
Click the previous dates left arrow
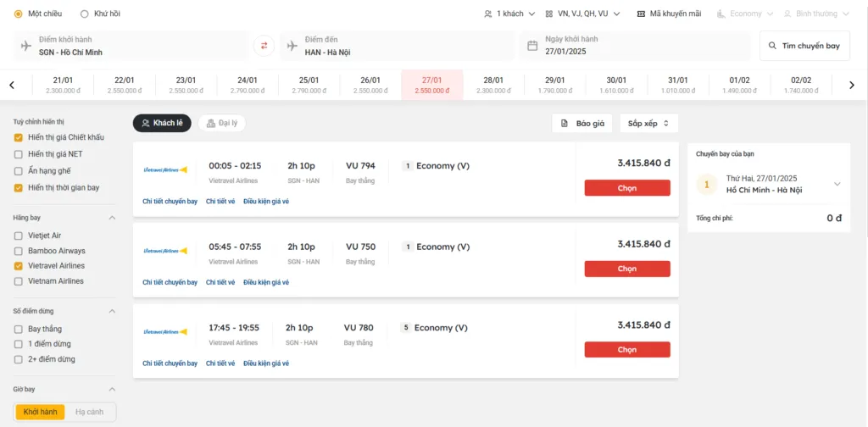12,85
